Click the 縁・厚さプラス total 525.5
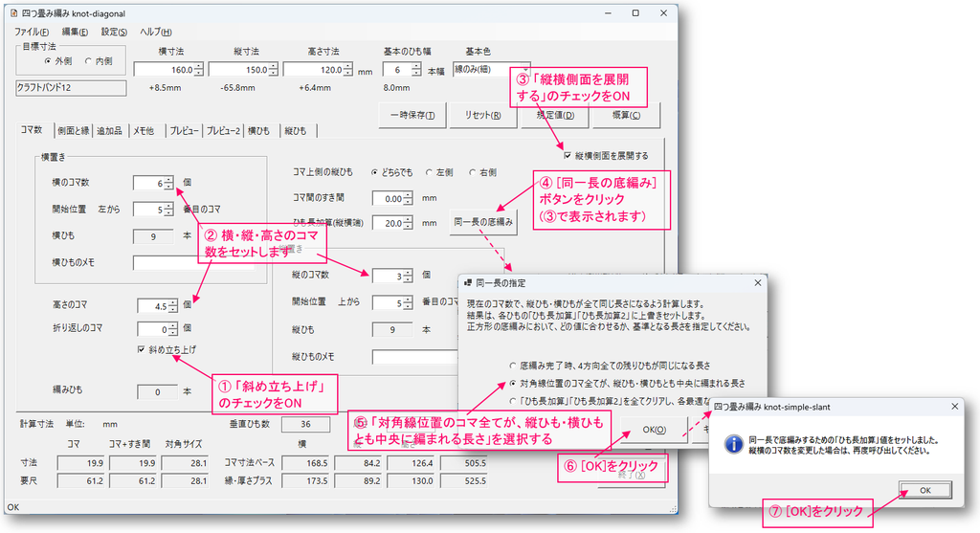The width and height of the screenshot is (980, 533). tap(463, 481)
